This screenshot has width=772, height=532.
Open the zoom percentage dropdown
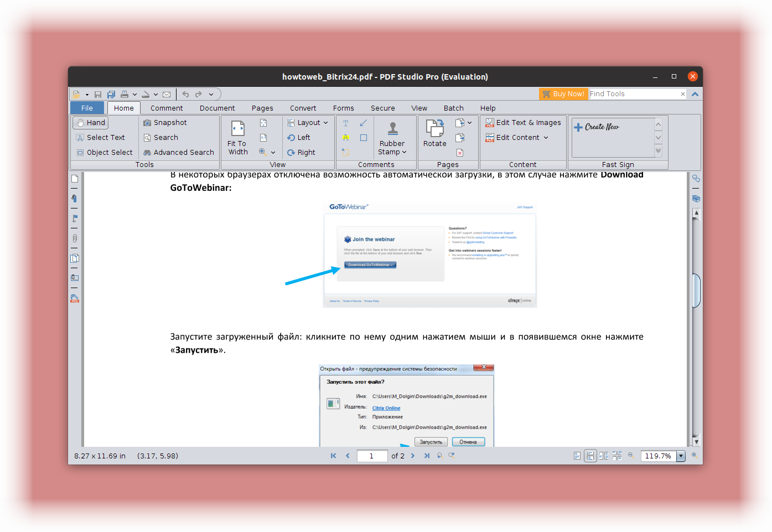[681, 456]
